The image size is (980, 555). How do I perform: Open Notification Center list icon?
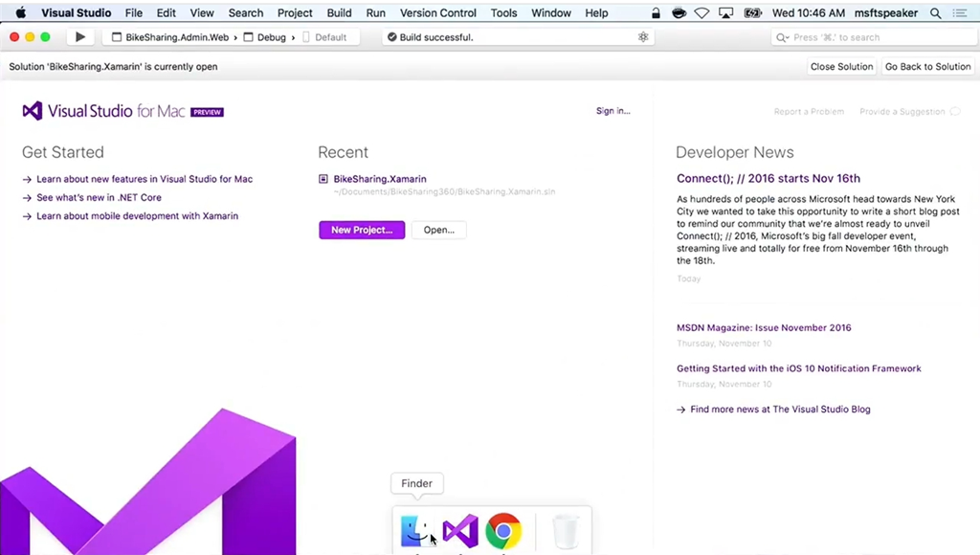point(961,12)
